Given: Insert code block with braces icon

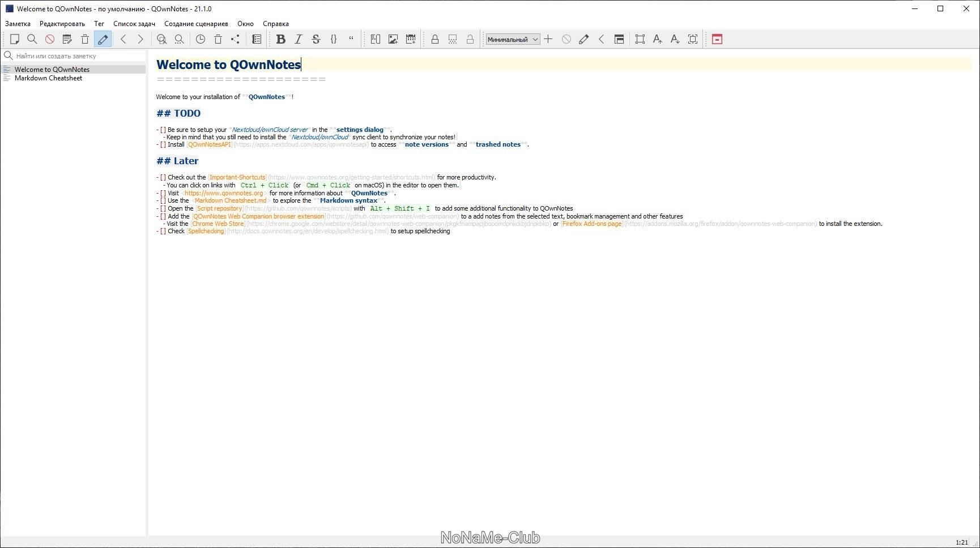Looking at the screenshot, I should point(334,39).
